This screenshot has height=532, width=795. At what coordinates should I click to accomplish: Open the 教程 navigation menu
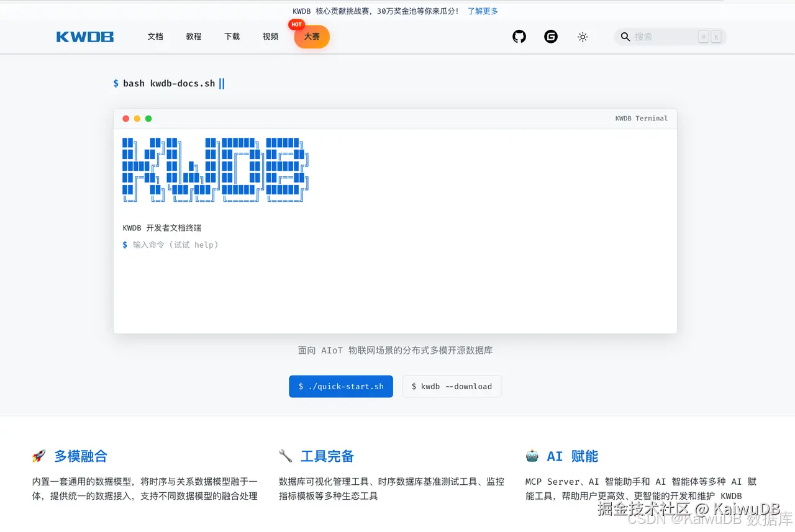click(x=193, y=37)
